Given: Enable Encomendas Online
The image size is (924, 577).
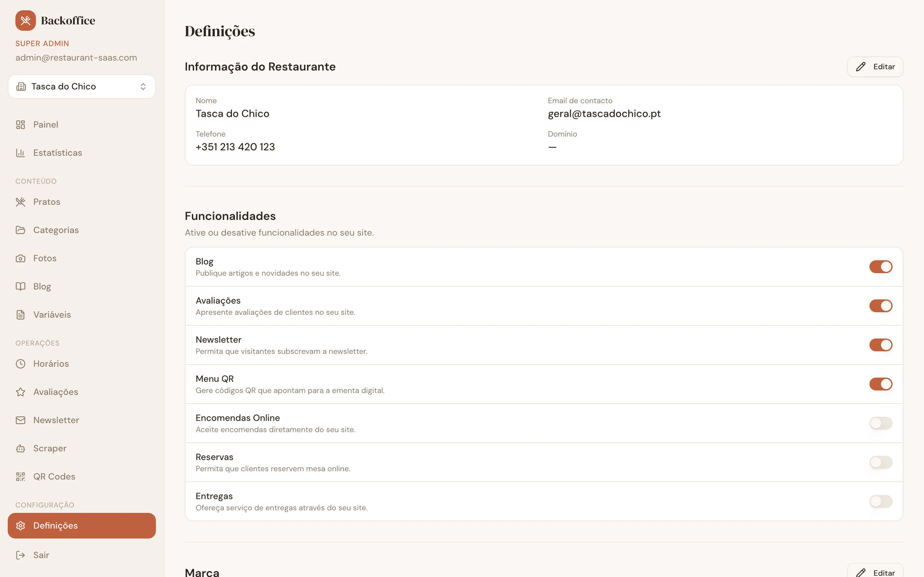Looking at the screenshot, I should [881, 423].
